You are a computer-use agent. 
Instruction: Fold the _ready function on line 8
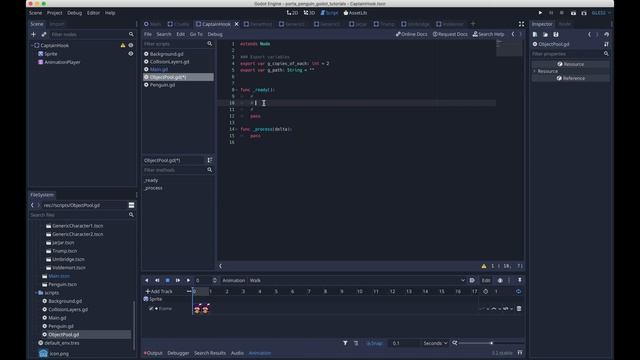coord(237,90)
